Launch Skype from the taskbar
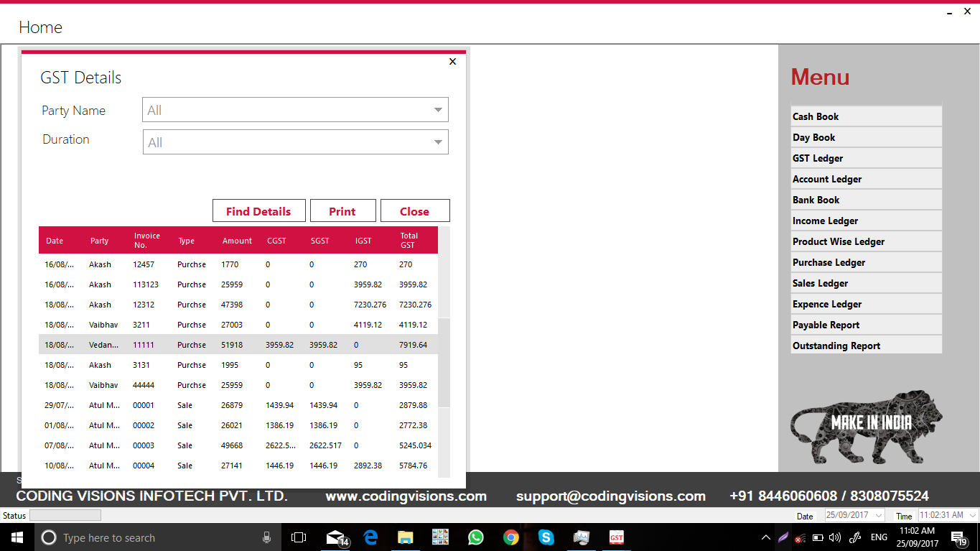Screen dimensions: 980x551 [x=546, y=537]
